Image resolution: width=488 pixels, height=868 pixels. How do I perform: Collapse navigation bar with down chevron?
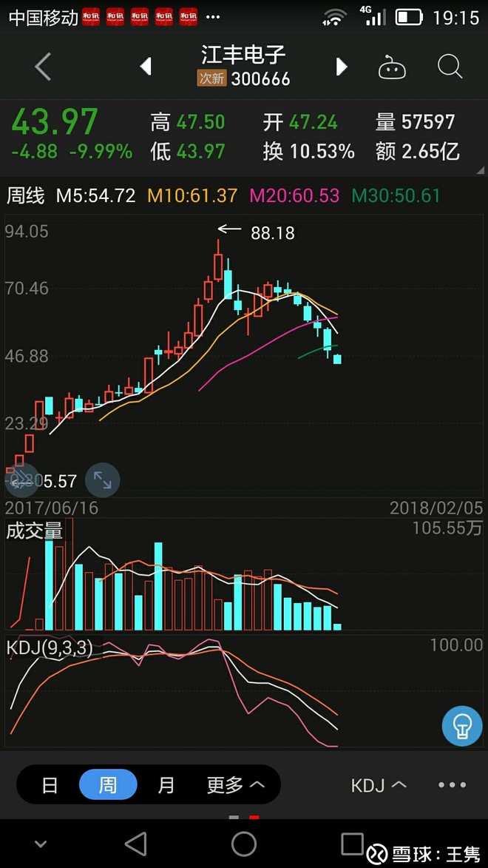(41, 844)
